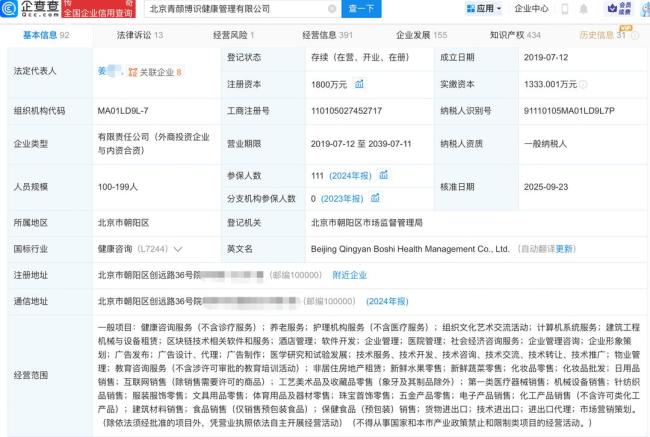The height and width of the screenshot is (437, 650).
Task: Click the 法定代表人 row label
Action: click(35, 71)
